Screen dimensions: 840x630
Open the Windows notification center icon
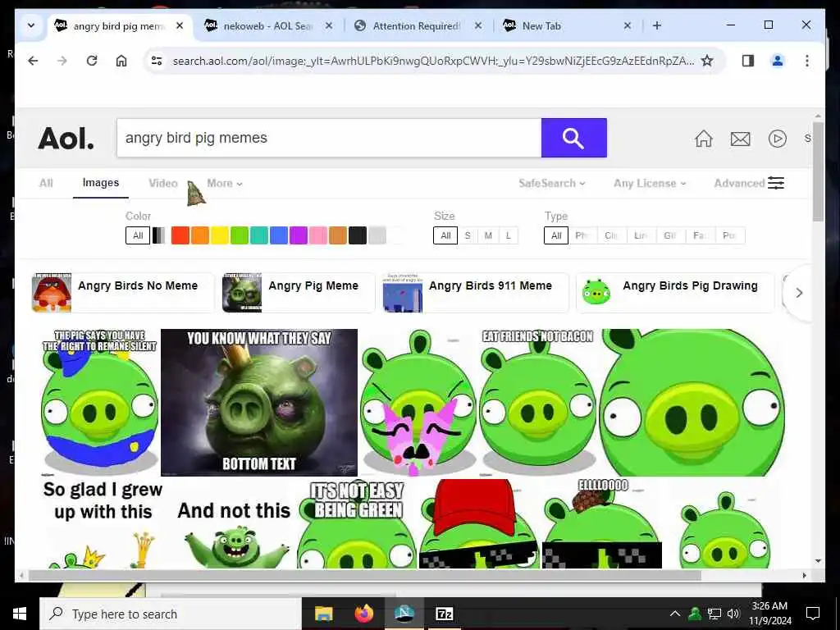coord(813,614)
